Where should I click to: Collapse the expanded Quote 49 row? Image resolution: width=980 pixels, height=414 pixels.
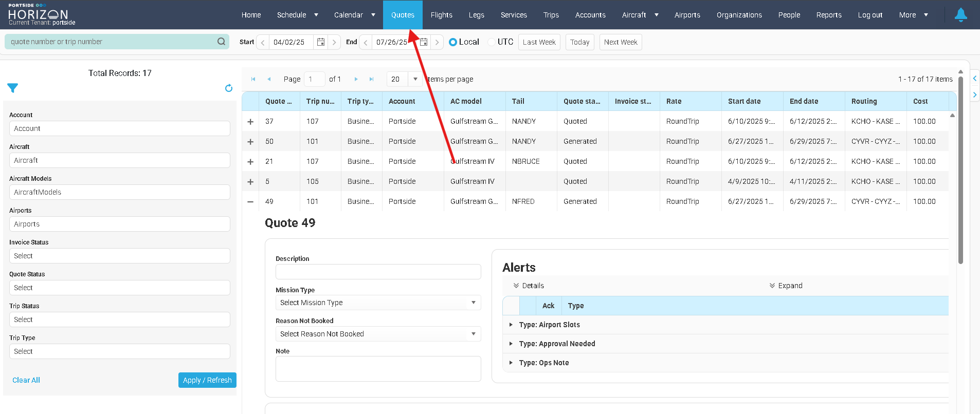(250, 202)
